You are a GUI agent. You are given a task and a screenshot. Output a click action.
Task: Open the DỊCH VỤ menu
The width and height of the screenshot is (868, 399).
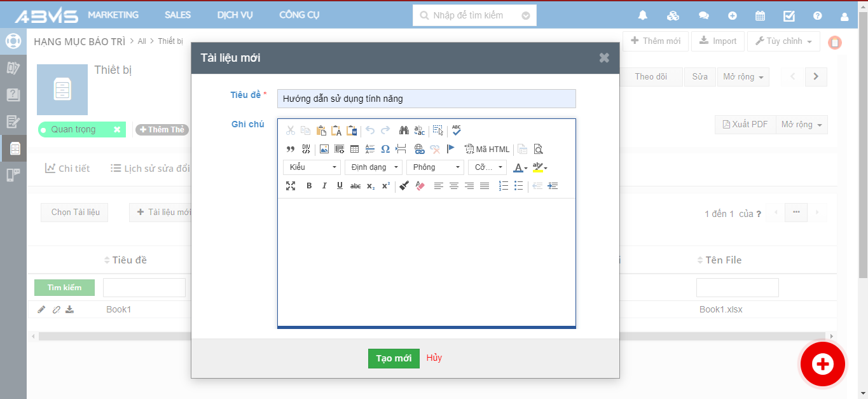pyautogui.click(x=235, y=15)
